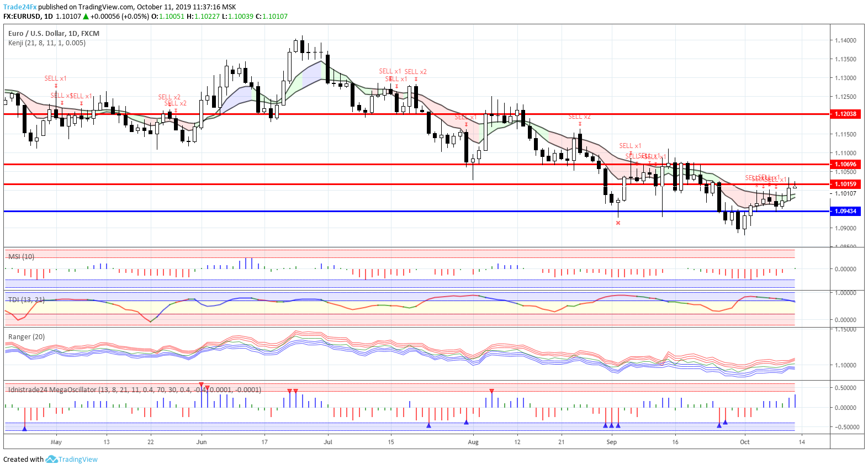Click the Euro / U.S. Dollar chart title
Image resolution: width=868 pixels, height=469 pixels.
point(54,33)
